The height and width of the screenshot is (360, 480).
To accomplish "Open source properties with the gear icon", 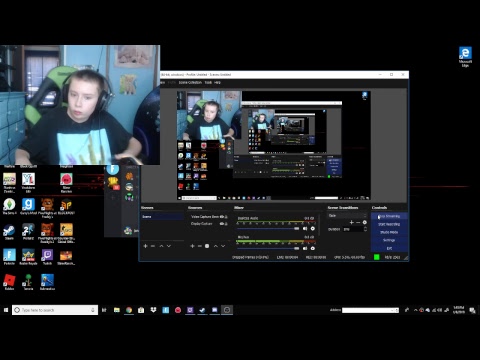I will [x=207, y=246].
